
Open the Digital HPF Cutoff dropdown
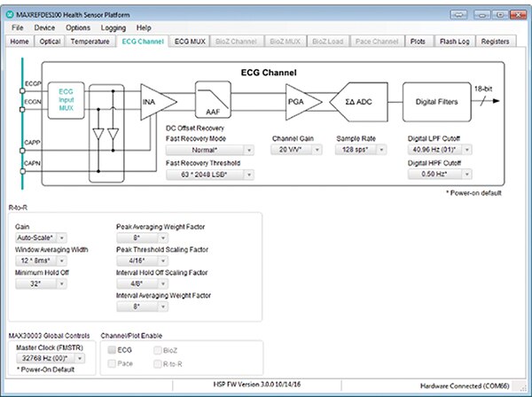coord(440,174)
